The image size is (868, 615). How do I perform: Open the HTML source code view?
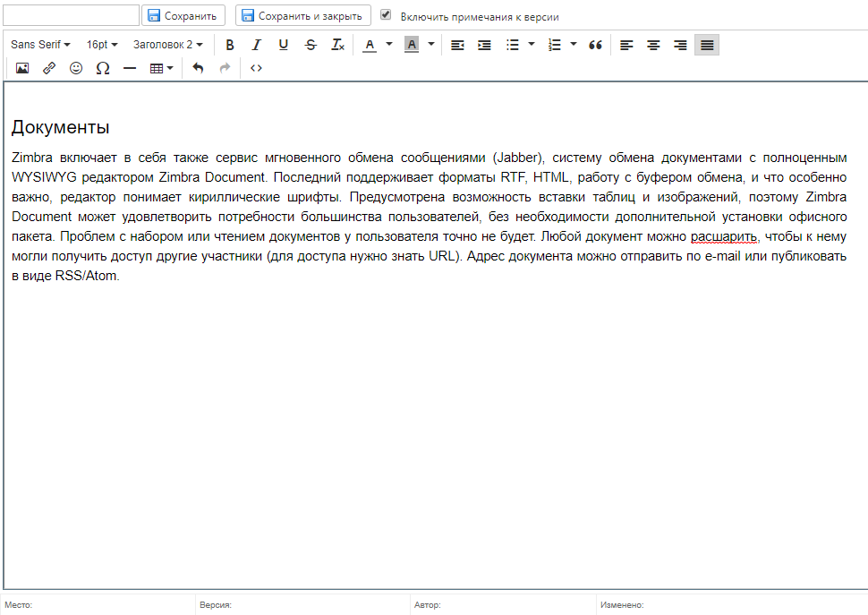256,68
